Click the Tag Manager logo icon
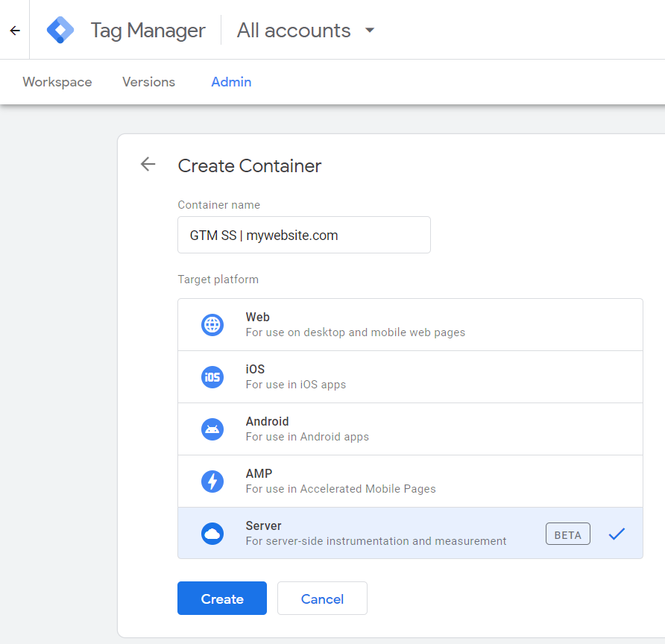 60,31
